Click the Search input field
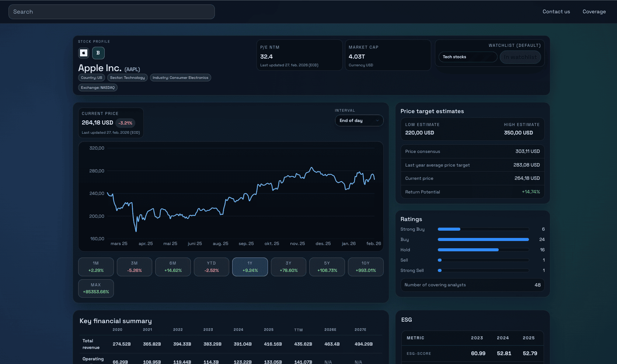 [111, 11]
